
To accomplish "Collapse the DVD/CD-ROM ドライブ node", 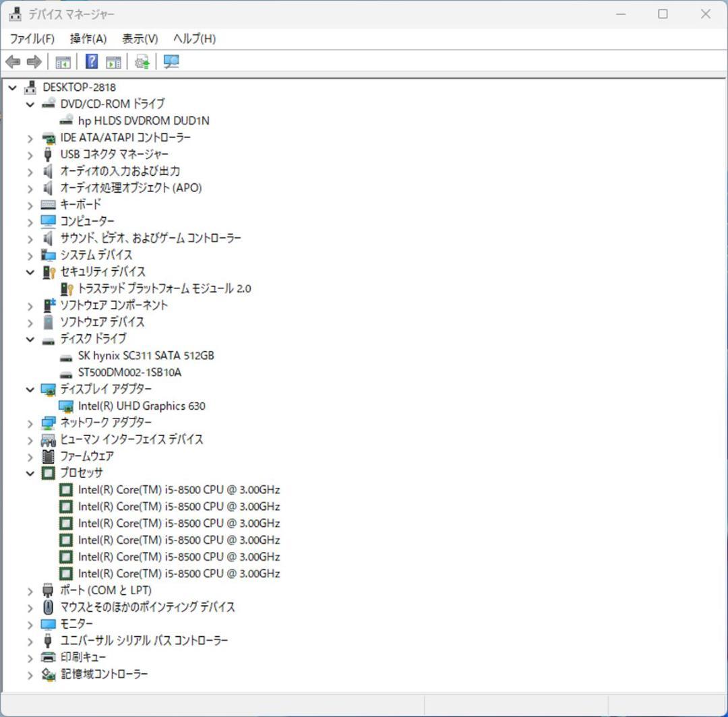I will pos(30,104).
